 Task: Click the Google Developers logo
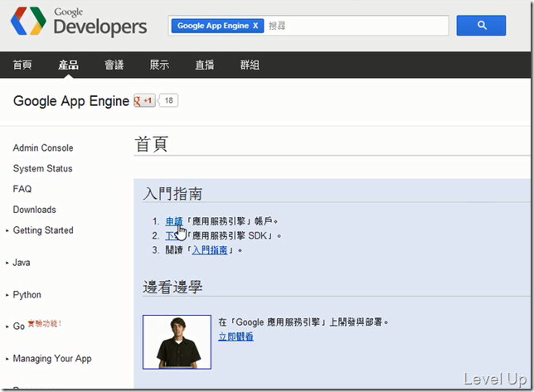coord(79,21)
